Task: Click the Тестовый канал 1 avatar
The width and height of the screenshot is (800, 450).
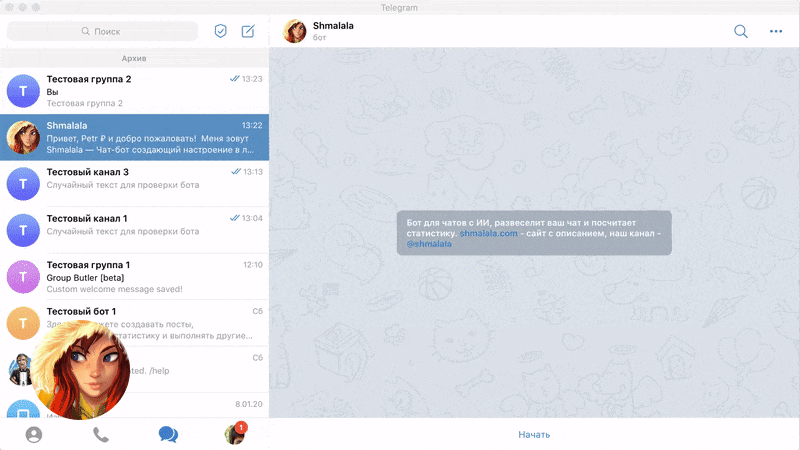Action: pyautogui.click(x=23, y=230)
